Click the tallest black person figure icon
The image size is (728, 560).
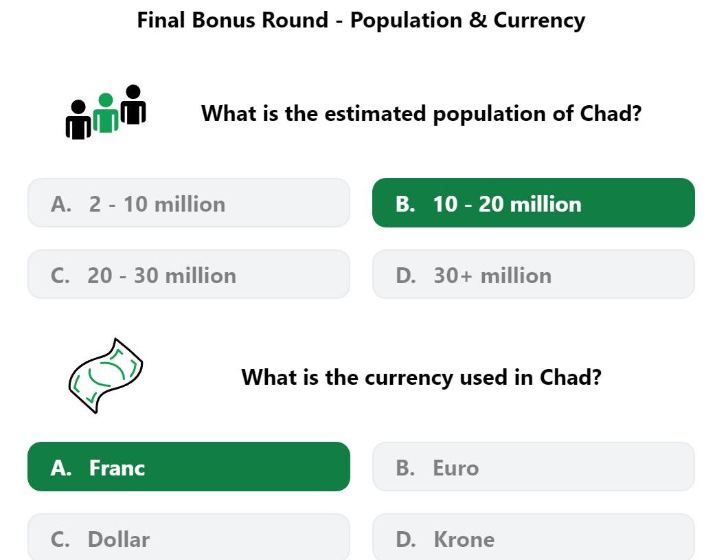pos(133,104)
